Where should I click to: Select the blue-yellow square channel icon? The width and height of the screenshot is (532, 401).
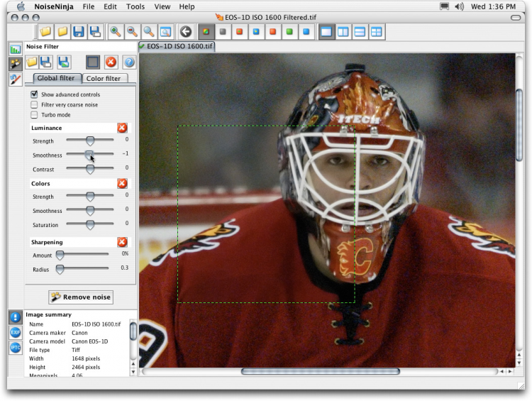pos(256,32)
